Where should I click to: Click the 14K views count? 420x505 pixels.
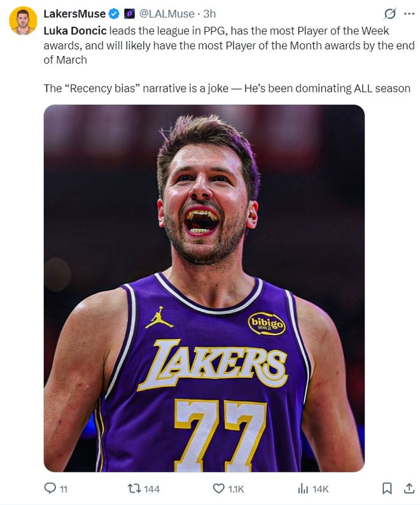tap(321, 489)
